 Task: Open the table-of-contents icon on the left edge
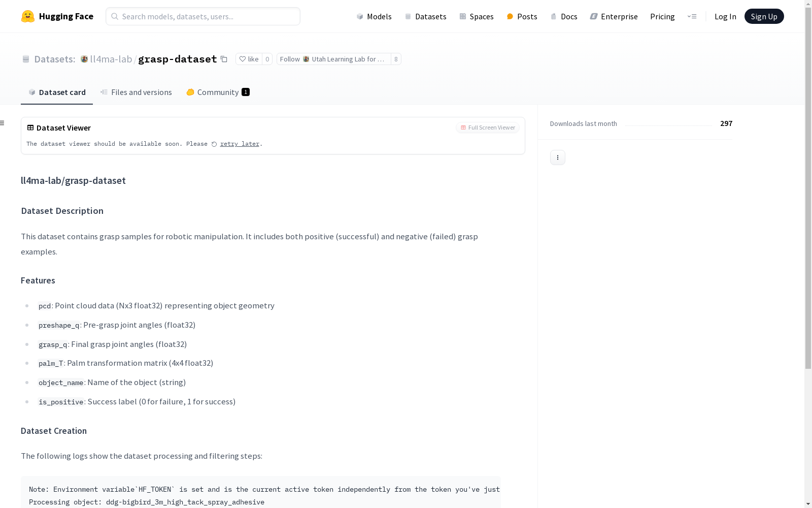(3, 123)
